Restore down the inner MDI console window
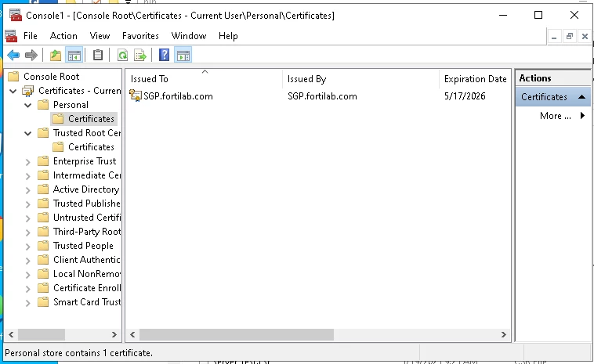Viewport: 594px width, 364px height. click(x=570, y=36)
